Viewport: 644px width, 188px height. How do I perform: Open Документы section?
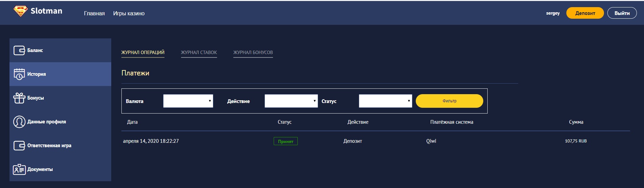pos(60,169)
